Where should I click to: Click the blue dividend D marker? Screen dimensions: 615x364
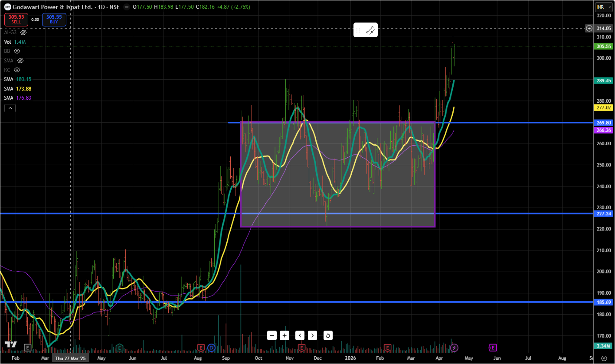[211, 348]
